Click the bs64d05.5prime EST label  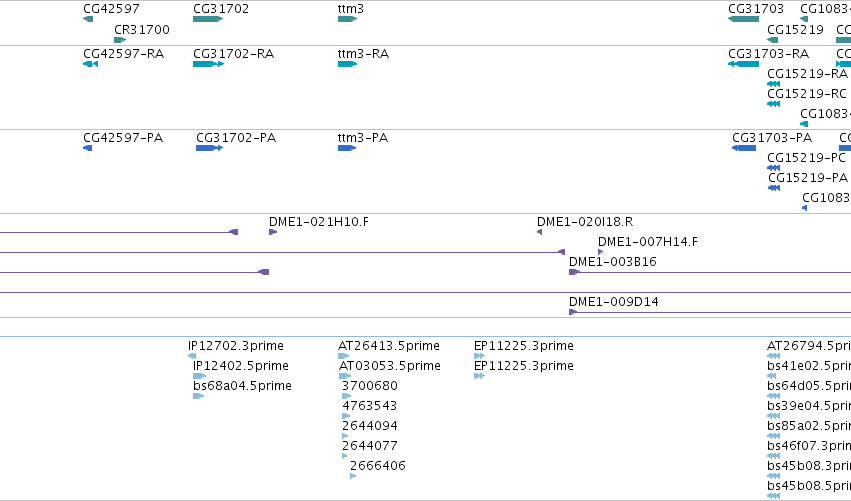point(809,386)
